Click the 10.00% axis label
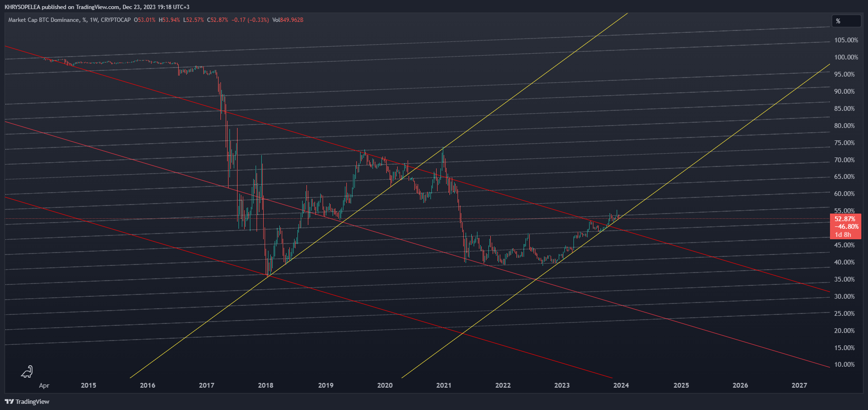The image size is (868, 410). click(x=844, y=364)
